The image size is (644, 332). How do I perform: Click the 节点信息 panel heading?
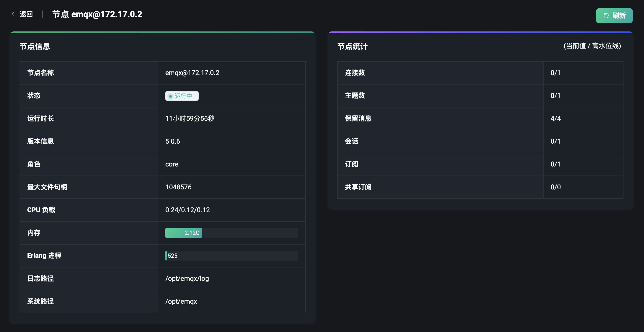(35, 46)
